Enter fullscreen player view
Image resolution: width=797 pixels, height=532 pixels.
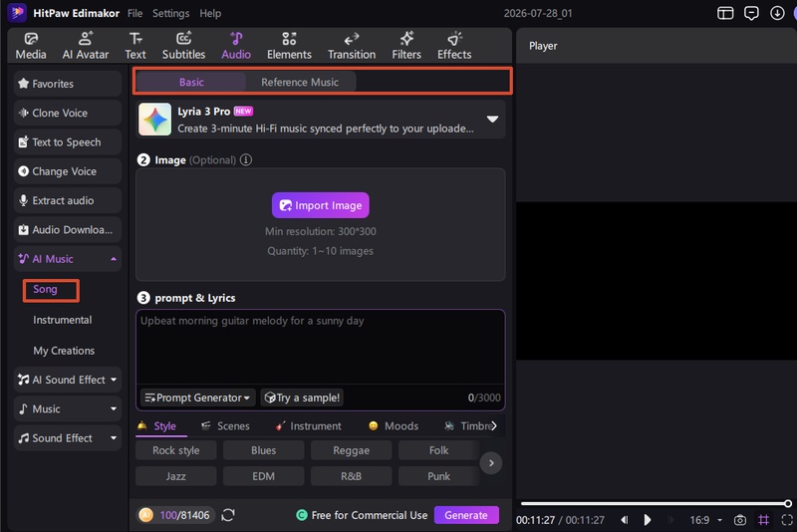click(x=786, y=520)
